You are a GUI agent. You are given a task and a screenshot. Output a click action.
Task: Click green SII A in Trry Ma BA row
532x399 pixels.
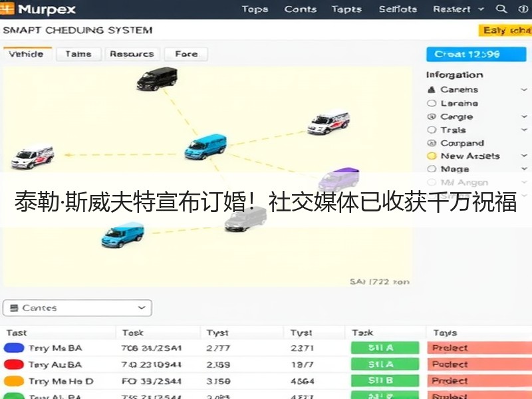click(385, 348)
